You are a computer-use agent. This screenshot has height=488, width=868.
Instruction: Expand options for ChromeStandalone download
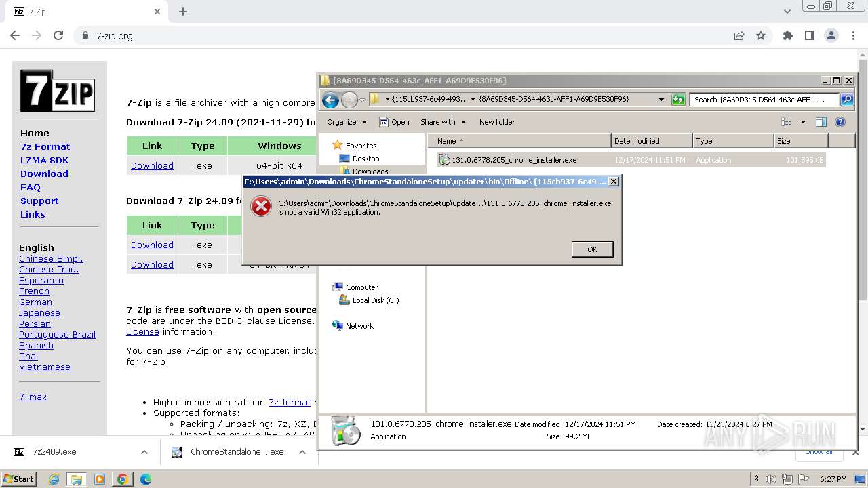click(302, 452)
